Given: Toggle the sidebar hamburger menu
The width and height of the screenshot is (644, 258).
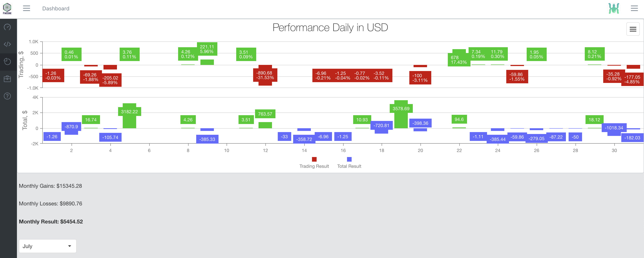Looking at the screenshot, I should pyautogui.click(x=27, y=8).
